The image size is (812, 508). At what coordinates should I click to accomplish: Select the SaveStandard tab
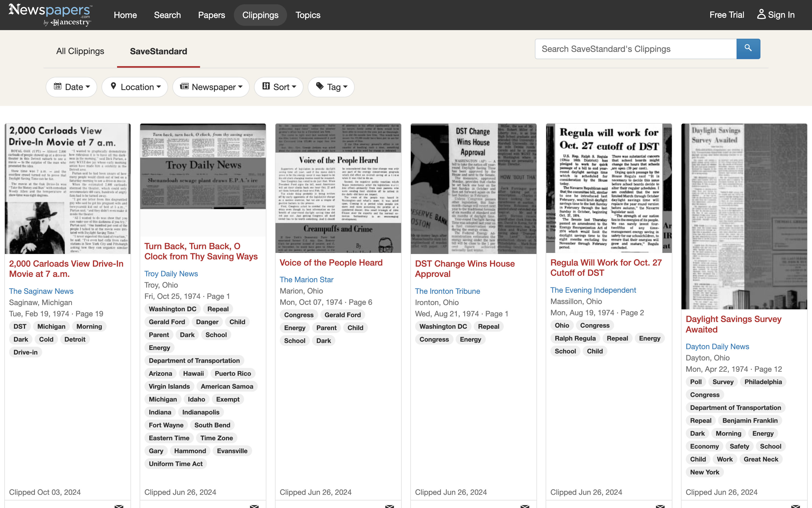(158, 51)
